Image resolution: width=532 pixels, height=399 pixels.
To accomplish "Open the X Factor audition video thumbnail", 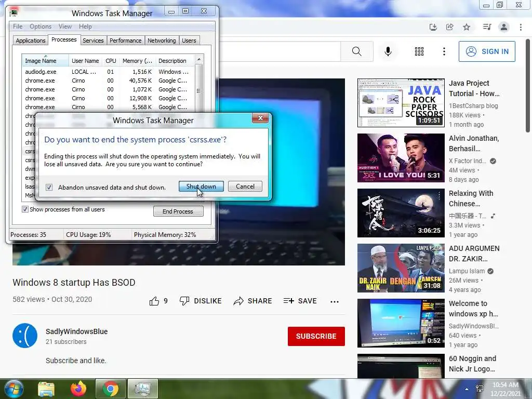I will [x=401, y=158].
